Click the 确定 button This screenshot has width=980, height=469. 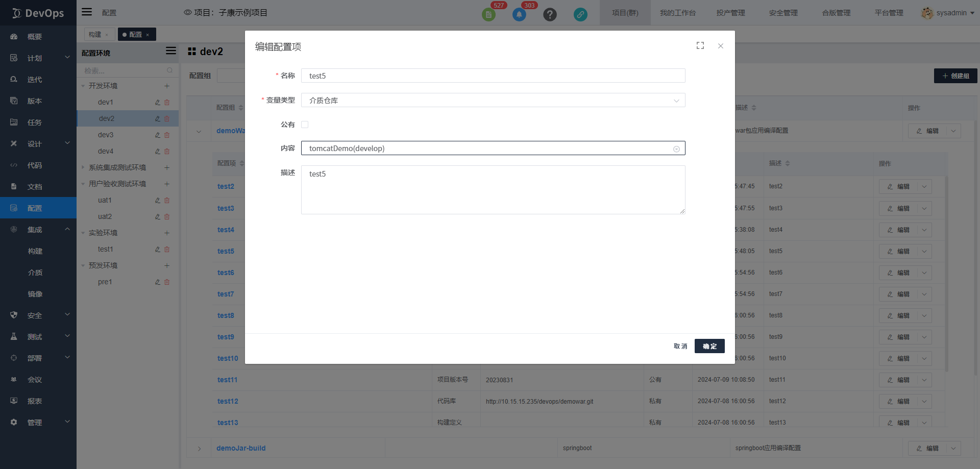click(709, 346)
